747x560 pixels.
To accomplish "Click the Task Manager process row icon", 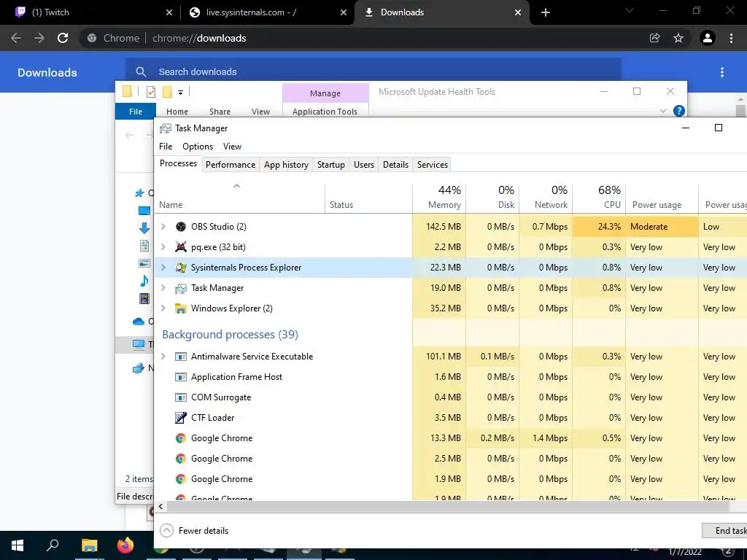I will (181, 288).
